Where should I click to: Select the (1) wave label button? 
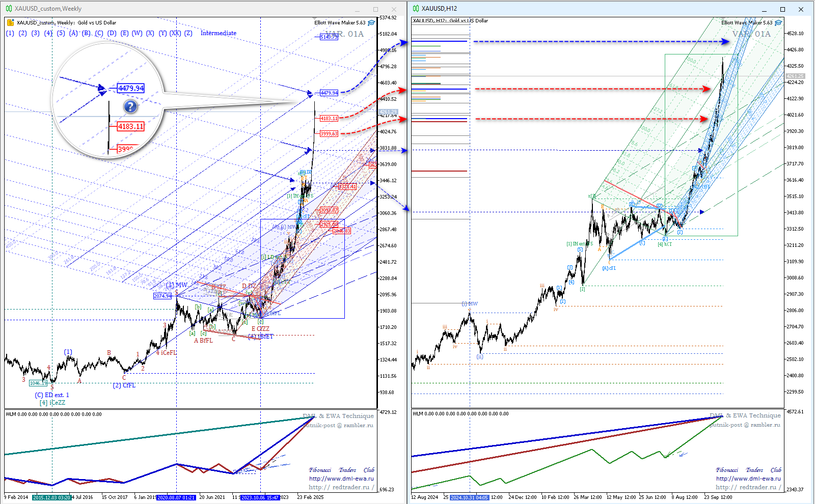[x=10, y=33]
